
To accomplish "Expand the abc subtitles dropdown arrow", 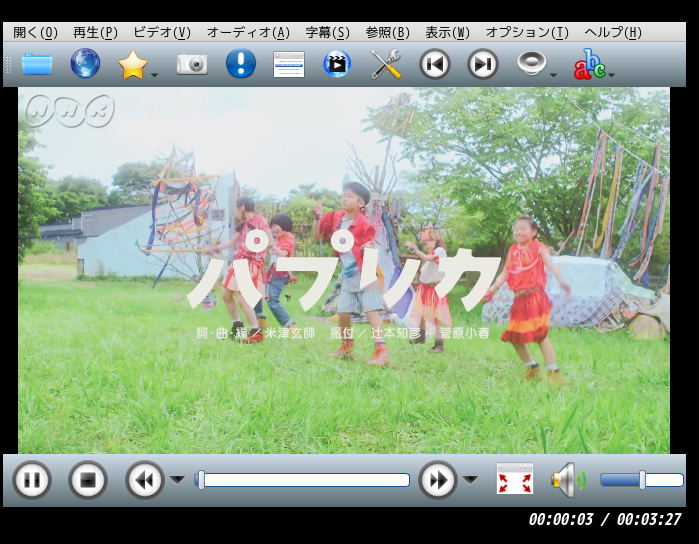I will [612, 75].
